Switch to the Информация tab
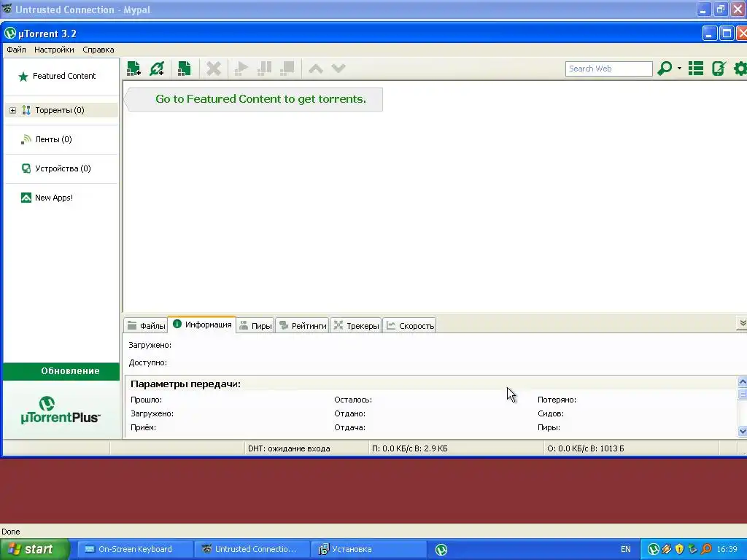The image size is (747, 560). pyautogui.click(x=202, y=324)
